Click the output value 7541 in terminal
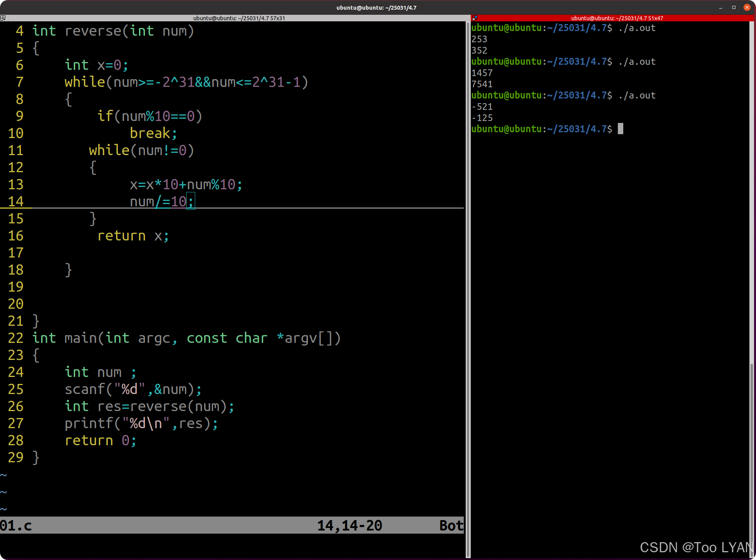Screen dimensions: 756x560 482,84
